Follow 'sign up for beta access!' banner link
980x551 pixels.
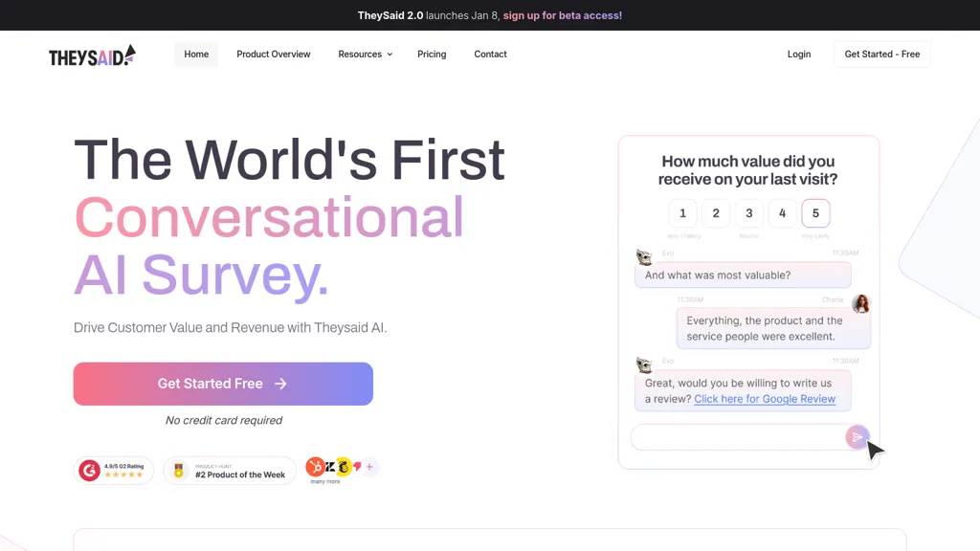[563, 15]
